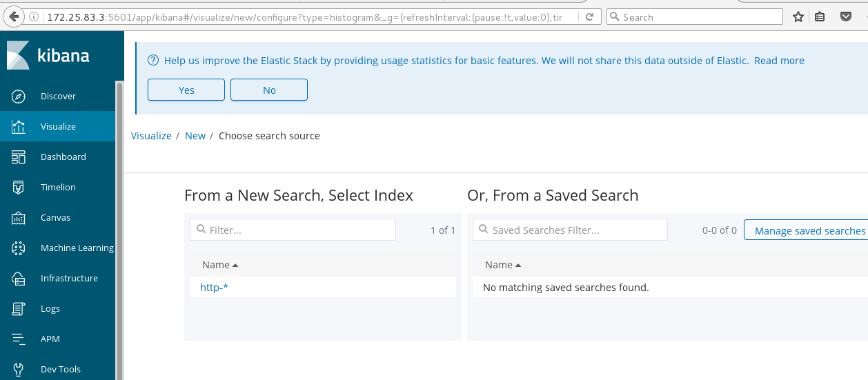Click the New breadcrumb link
Viewport: 868px width, 380px height.
[195, 136]
